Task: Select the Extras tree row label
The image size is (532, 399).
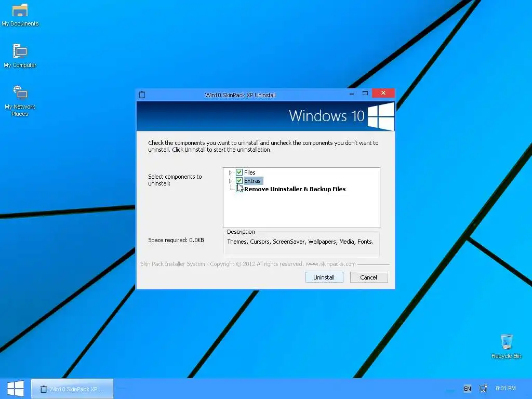Action: (x=252, y=181)
